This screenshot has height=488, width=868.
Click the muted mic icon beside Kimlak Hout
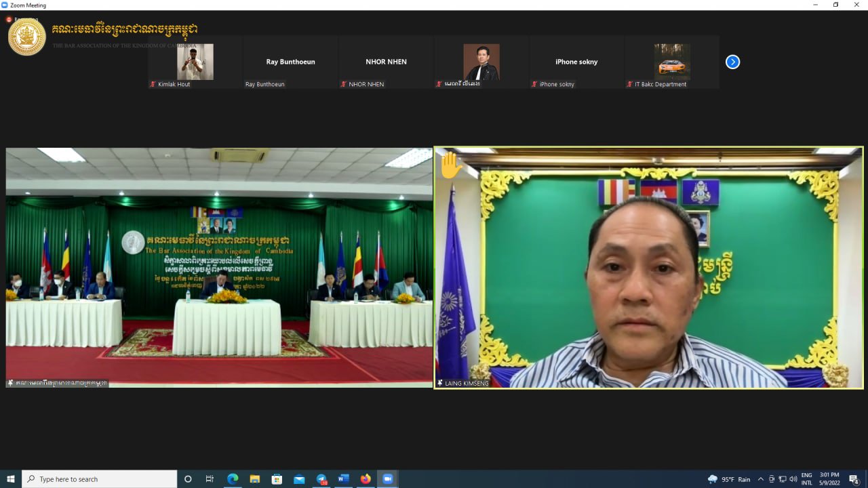[x=153, y=84]
